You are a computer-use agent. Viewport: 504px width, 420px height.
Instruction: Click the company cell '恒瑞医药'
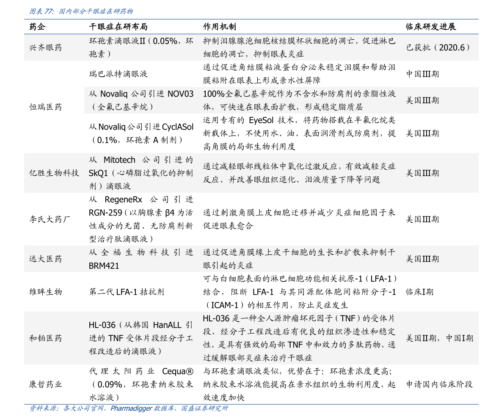[x=46, y=107]
